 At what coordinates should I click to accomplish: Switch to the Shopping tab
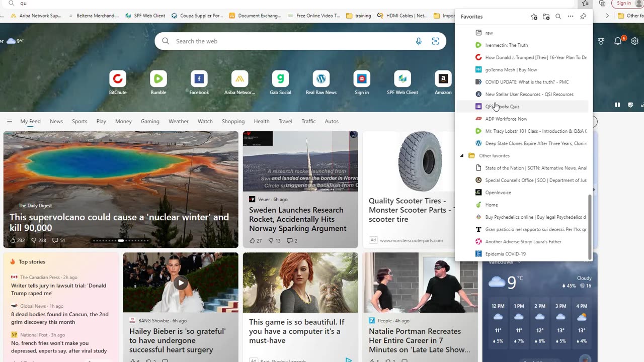point(233,121)
